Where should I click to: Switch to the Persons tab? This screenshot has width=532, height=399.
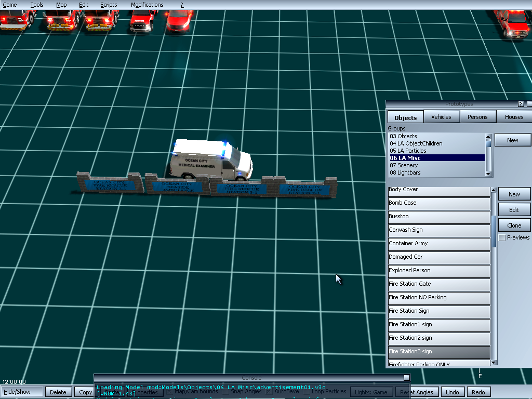[x=477, y=117]
